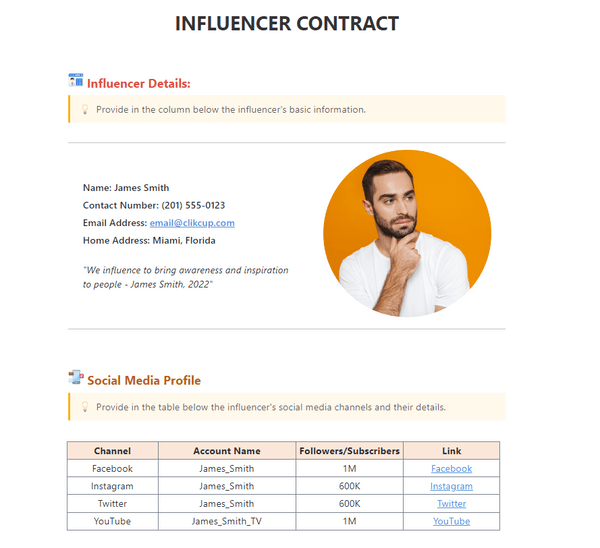Click the Link column header cell
This screenshot has width=600, height=548.
[x=451, y=451]
